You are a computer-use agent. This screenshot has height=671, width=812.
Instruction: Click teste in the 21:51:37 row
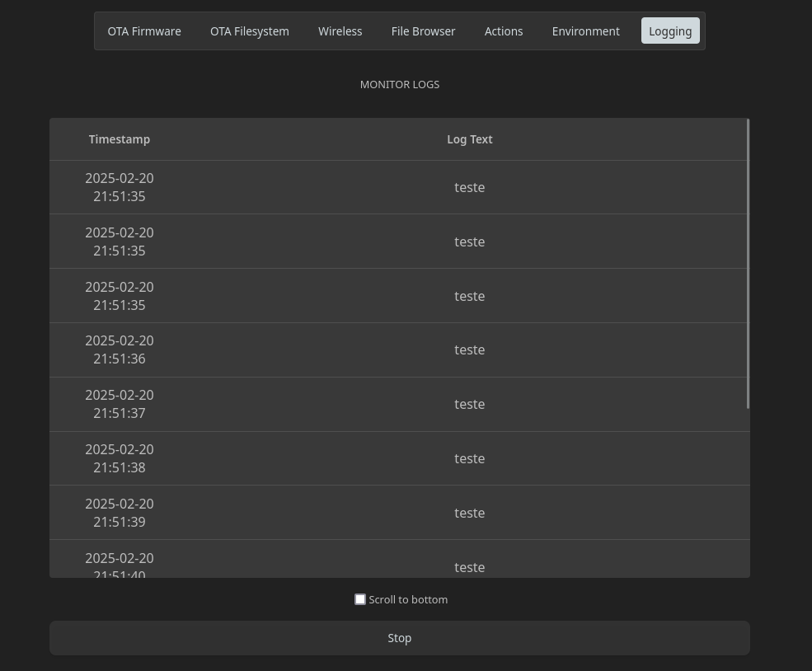(x=469, y=405)
